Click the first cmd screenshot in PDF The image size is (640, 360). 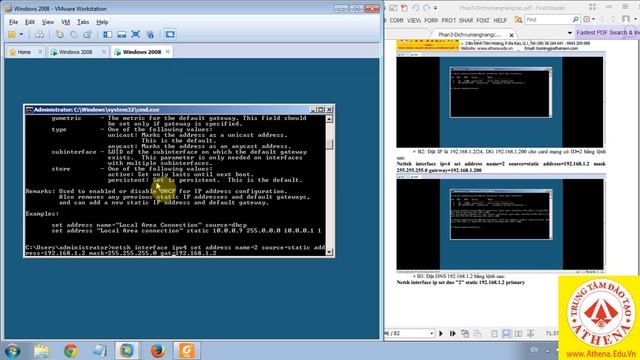[x=500, y=93]
